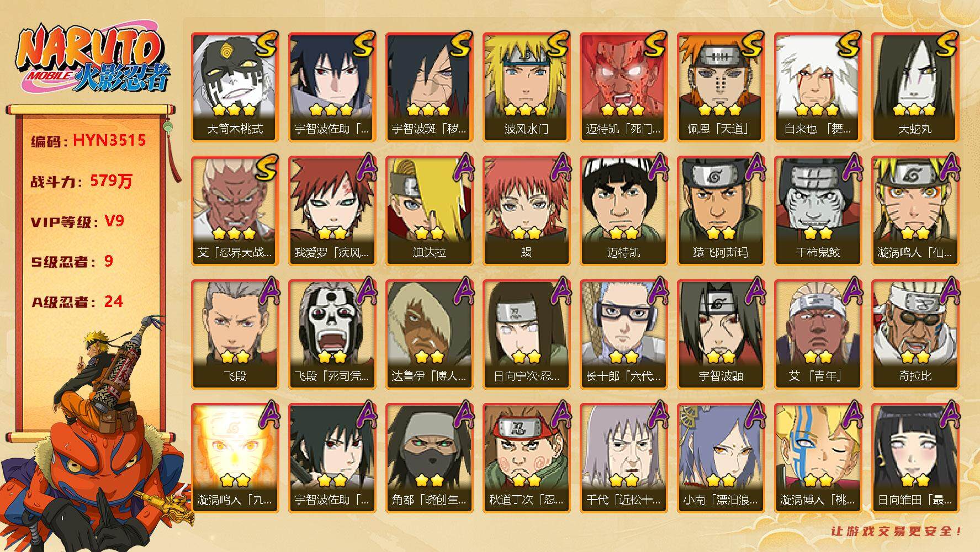980x552 pixels.
Task: Click the 佩恩「天道」 character portrait
Action: pyautogui.click(x=721, y=87)
